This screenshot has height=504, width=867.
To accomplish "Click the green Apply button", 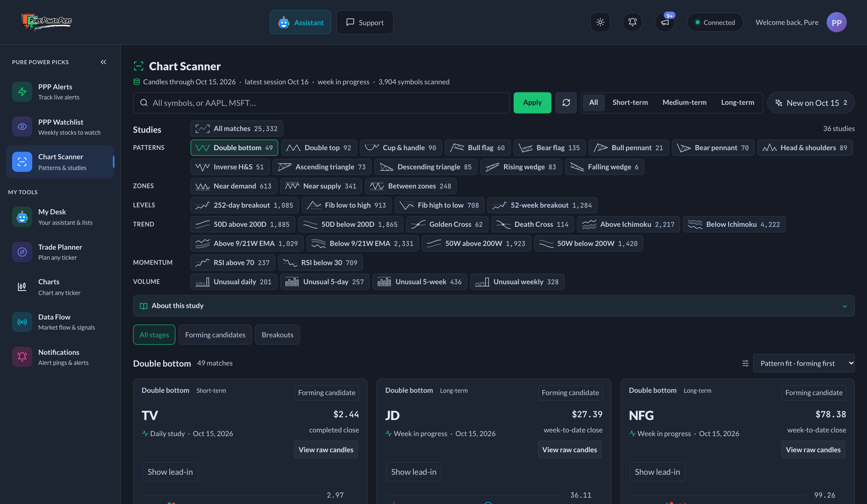I will point(532,102).
